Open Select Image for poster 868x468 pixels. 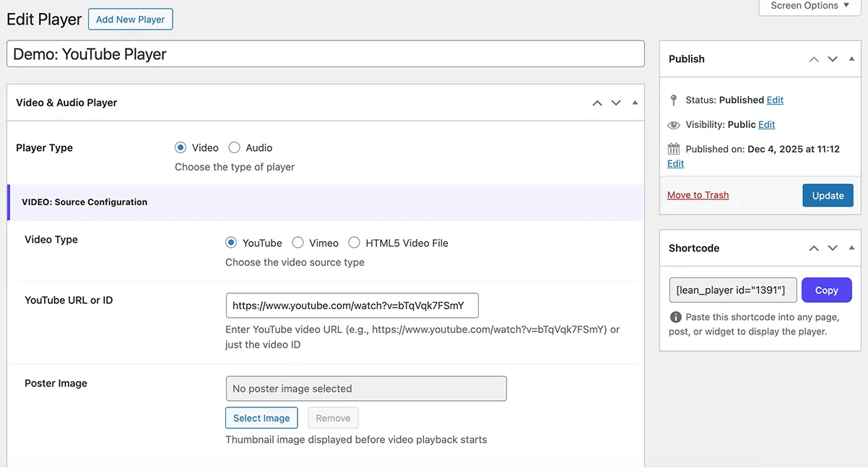(261, 418)
